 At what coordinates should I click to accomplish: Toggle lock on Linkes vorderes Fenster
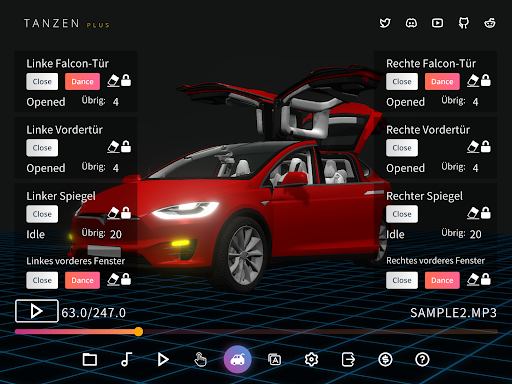point(126,279)
